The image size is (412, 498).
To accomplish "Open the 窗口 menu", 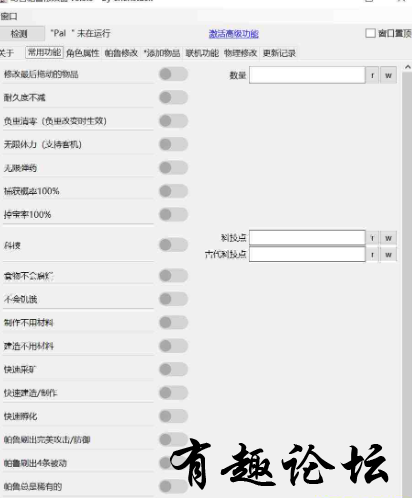I will (x=9, y=16).
